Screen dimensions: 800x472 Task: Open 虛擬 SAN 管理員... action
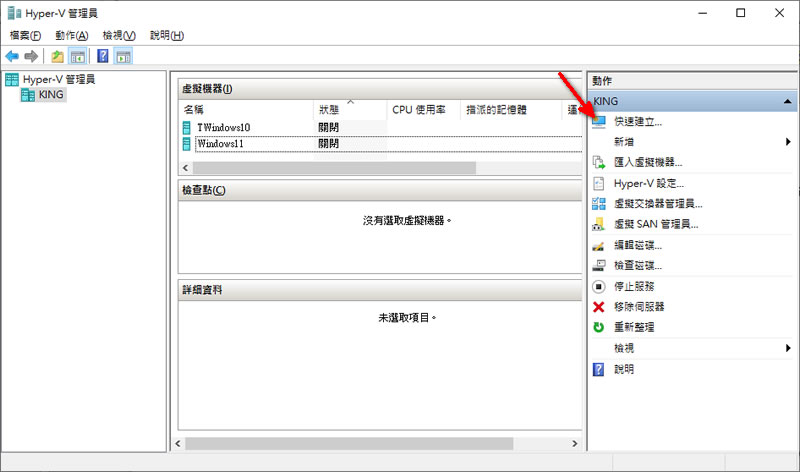[x=656, y=224]
